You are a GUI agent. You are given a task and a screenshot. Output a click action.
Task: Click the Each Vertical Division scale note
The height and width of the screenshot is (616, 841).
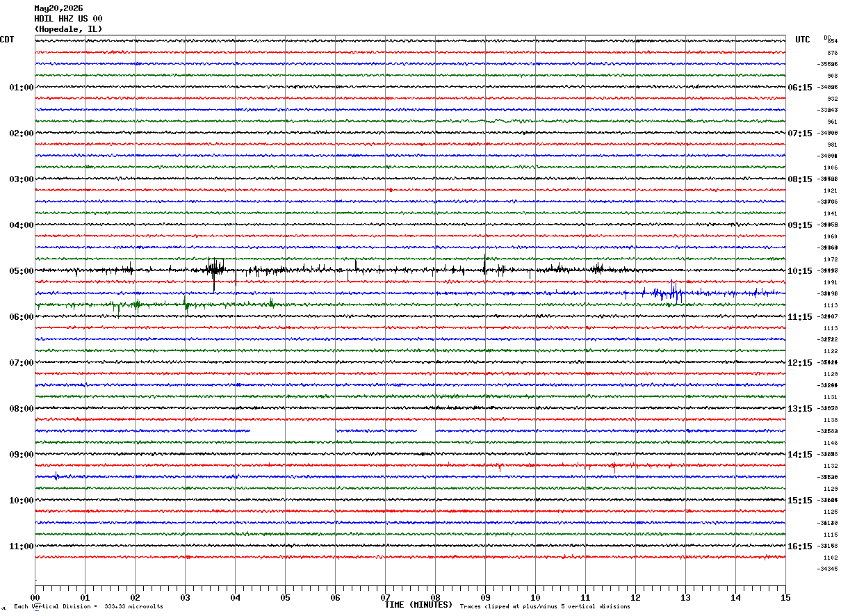point(88,606)
